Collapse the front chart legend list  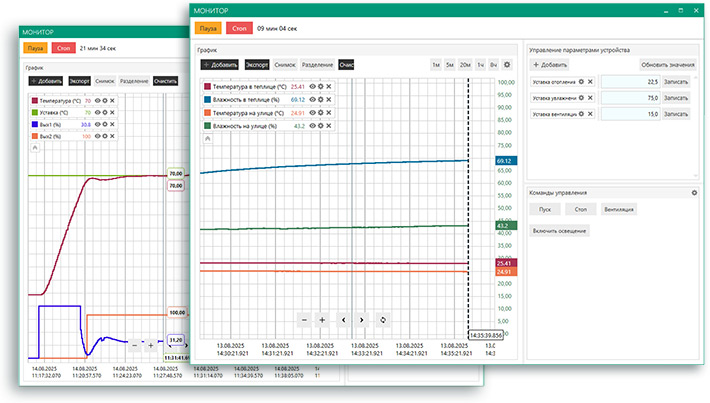[x=207, y=139]
